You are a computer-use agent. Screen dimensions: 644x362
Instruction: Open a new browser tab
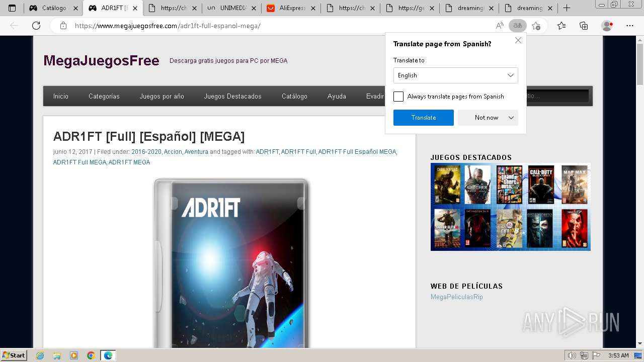567,8
